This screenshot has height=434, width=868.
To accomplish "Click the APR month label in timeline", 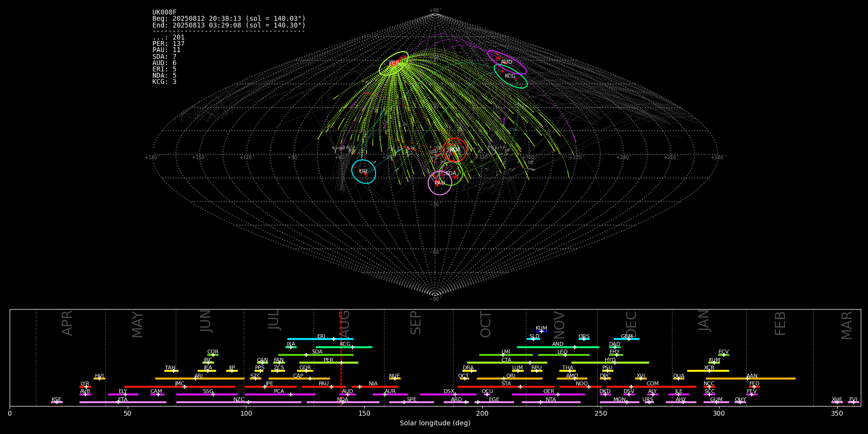I will coord(67,323).
